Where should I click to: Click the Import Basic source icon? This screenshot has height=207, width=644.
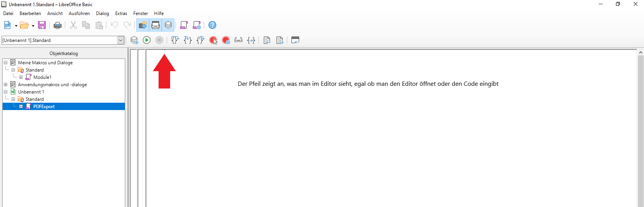267,40
